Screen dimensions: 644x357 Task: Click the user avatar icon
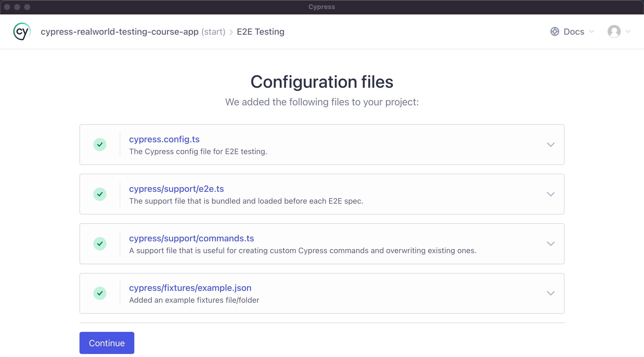click(614, 31)
